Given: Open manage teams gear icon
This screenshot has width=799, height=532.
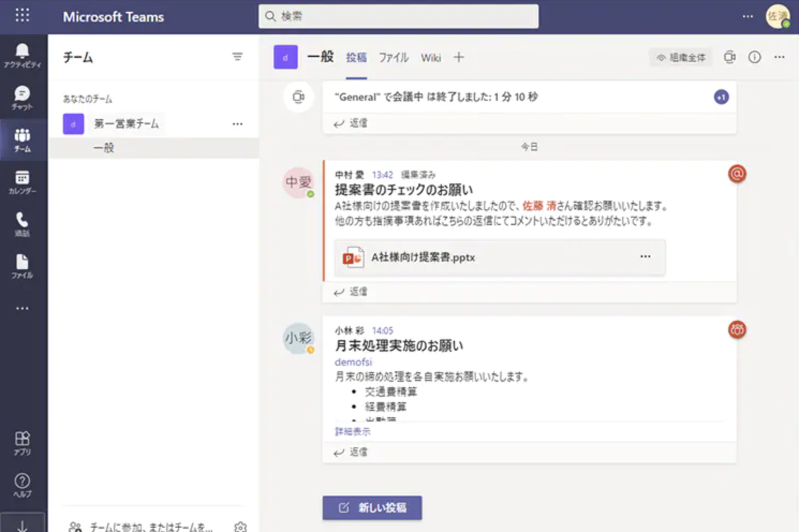Looking at the screenshot, I should tap(241, 527).
